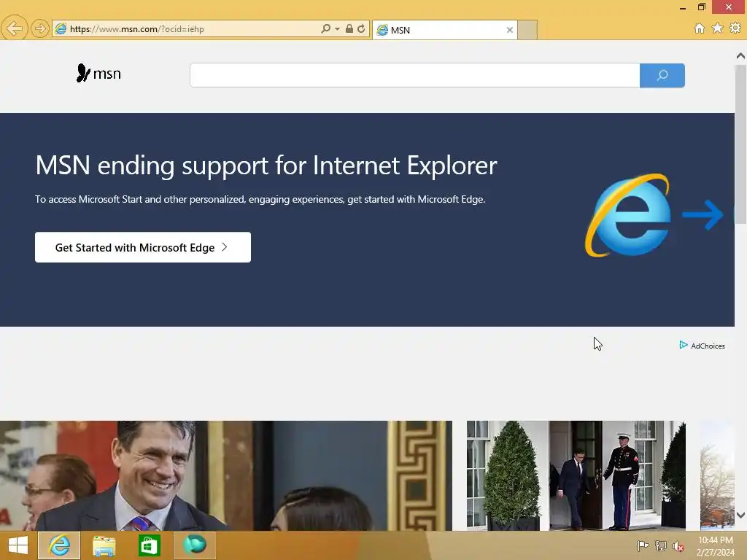This screenshot has width=747, height=560.
Task: Launch the Windows Store taskbar icon
Action: (149, 545)
